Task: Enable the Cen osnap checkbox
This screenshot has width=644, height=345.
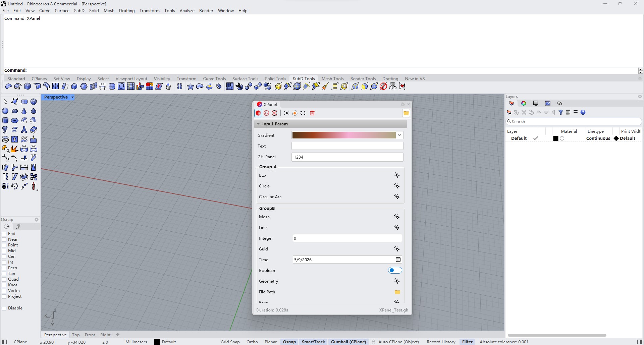Action: coord(4,256)
